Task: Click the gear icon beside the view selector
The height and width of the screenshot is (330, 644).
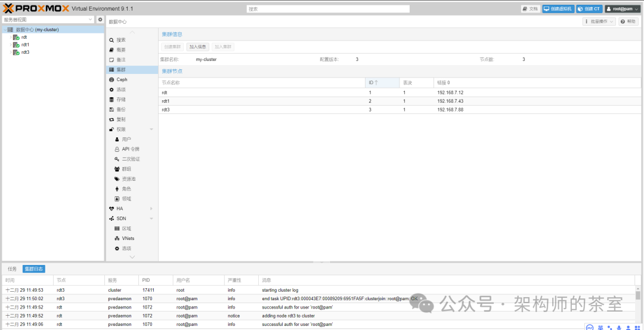Action: 100,19
